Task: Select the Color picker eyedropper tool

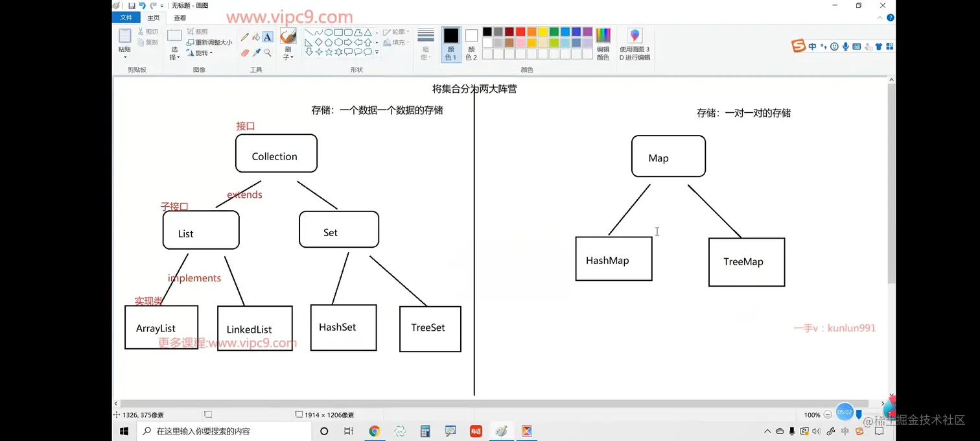Action: [256, 53]
